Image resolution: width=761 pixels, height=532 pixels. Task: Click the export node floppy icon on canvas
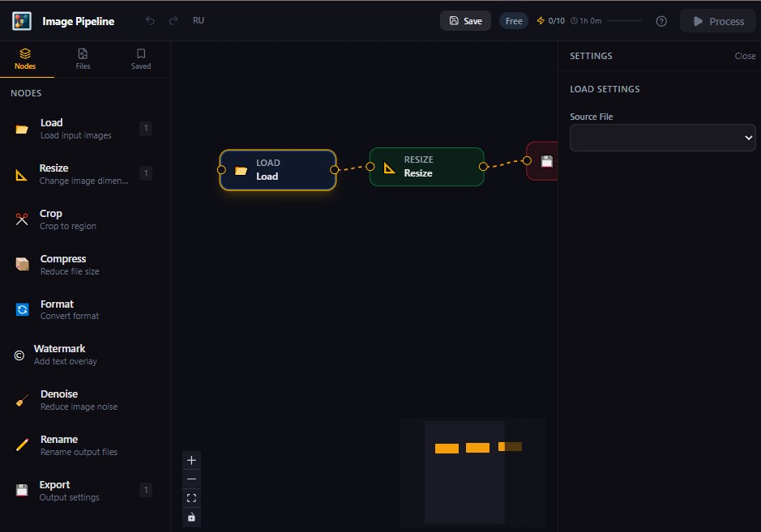[x=547, y=161]
